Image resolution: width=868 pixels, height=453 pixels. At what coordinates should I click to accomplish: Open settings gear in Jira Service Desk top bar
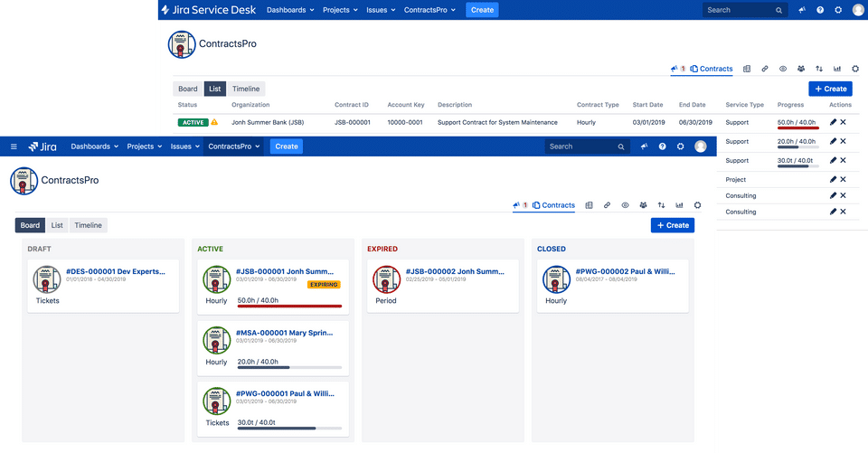838,10
